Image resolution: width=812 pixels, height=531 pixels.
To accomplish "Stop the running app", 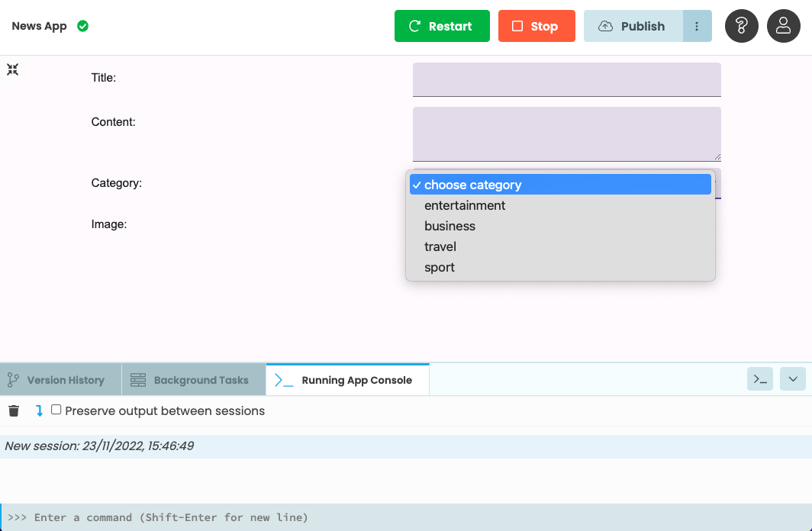I will tap(536, 25).
